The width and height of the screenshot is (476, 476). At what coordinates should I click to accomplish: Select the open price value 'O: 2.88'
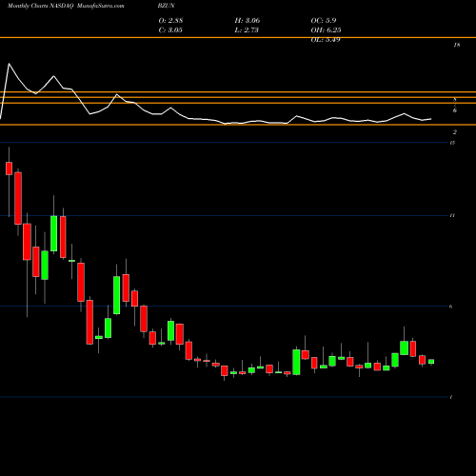point(170,20)
